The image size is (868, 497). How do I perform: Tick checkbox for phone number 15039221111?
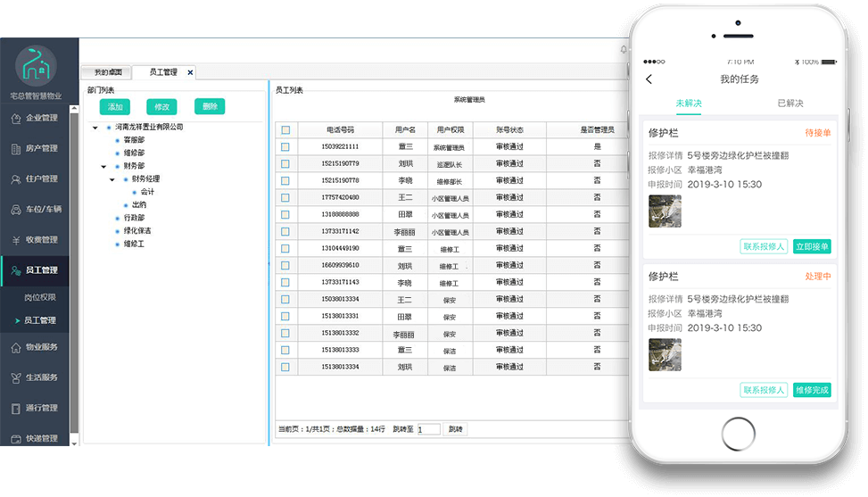coord(285,147)
